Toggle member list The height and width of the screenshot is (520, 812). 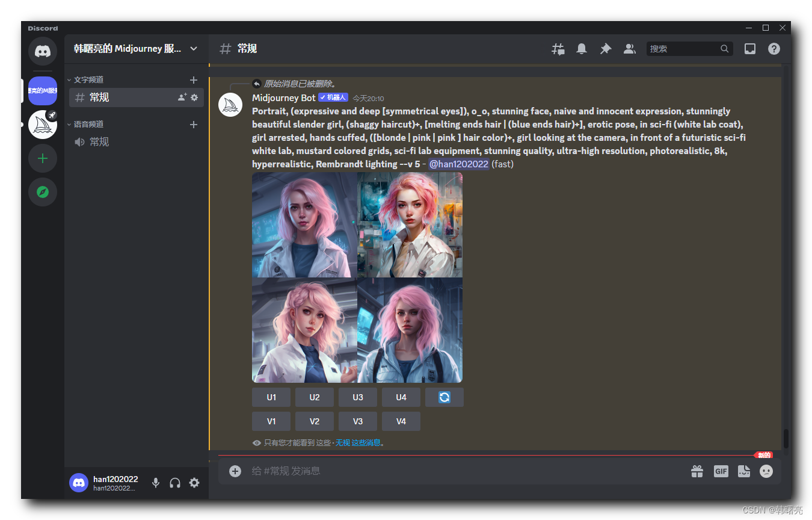(630, 49)
